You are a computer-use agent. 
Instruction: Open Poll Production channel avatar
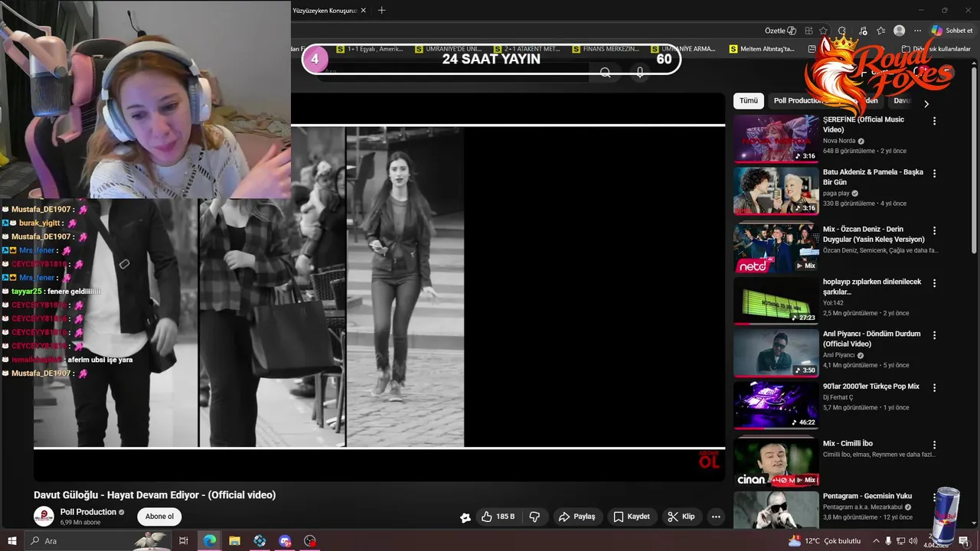tap(44, 516)
